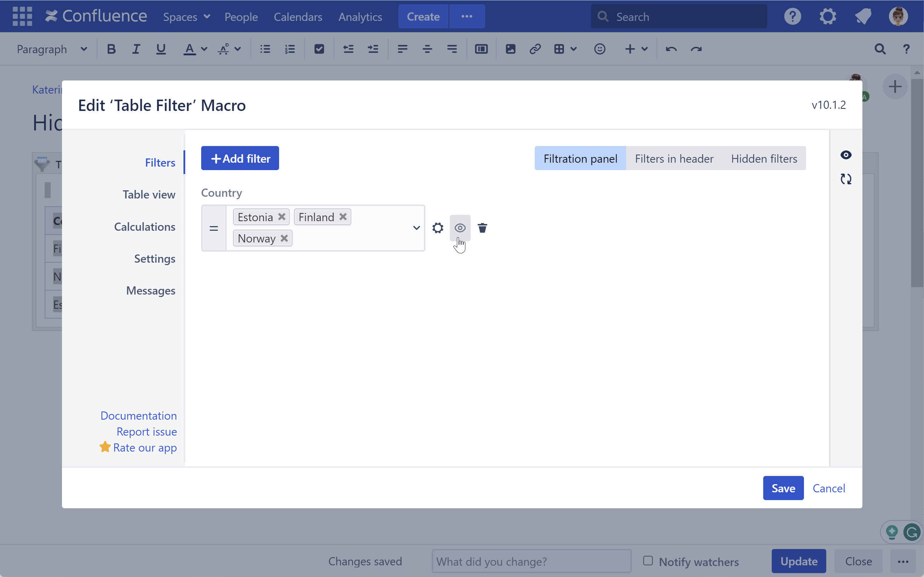Open the help question mark menu
This screenshot has width=924, height=577.
pyautogui.click(x=792, y=16)
